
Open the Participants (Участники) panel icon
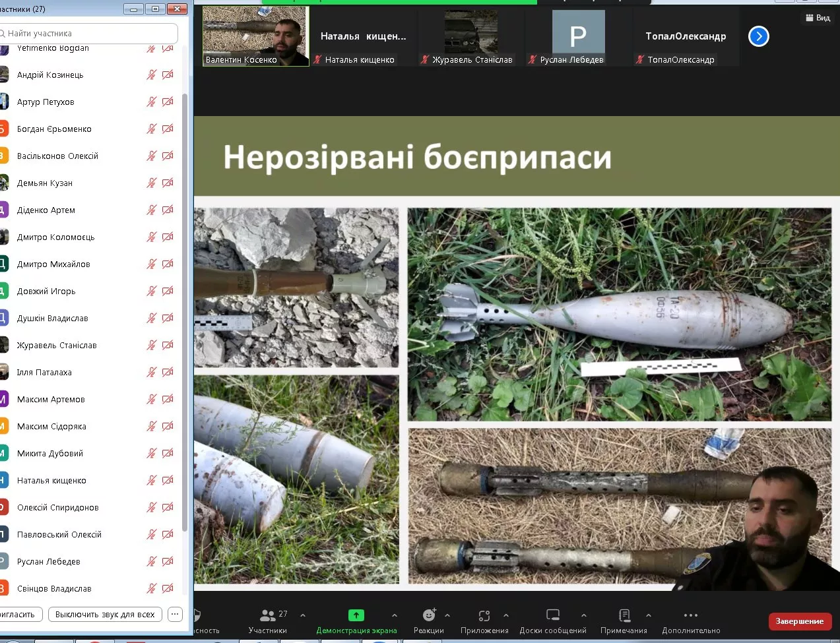[x=268, y=615]
